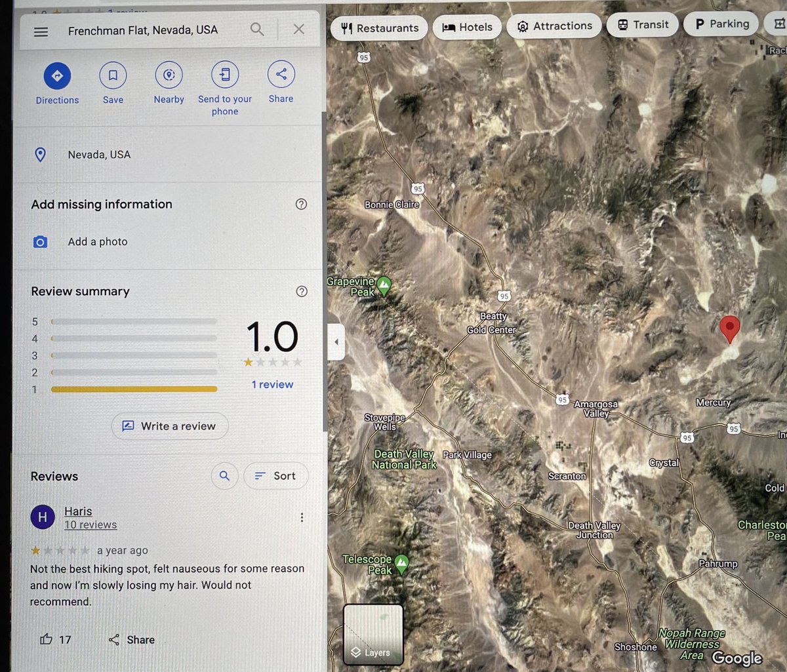Click the Nevada, USA address row
Viewport: 787px width, 672px height.
tap(167, 155)
